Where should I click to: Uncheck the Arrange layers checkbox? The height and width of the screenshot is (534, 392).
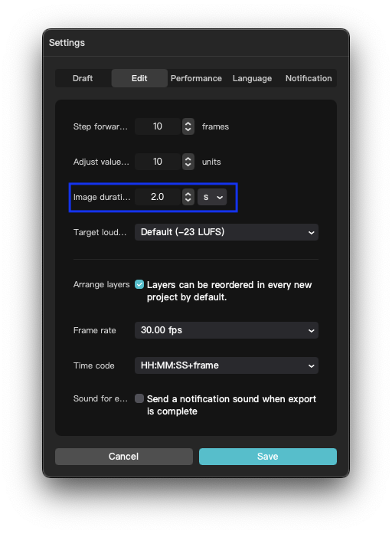click(139, 284)
